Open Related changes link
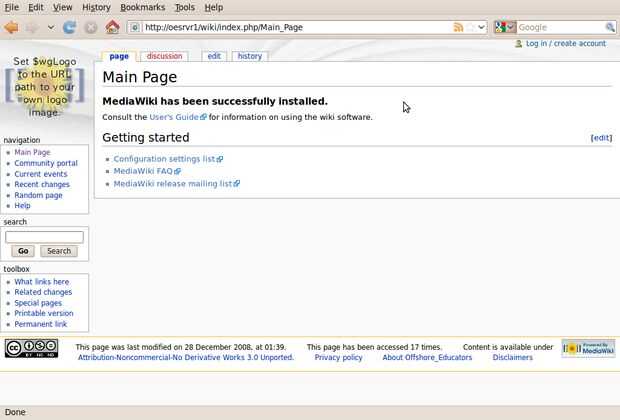 (43, 292)
